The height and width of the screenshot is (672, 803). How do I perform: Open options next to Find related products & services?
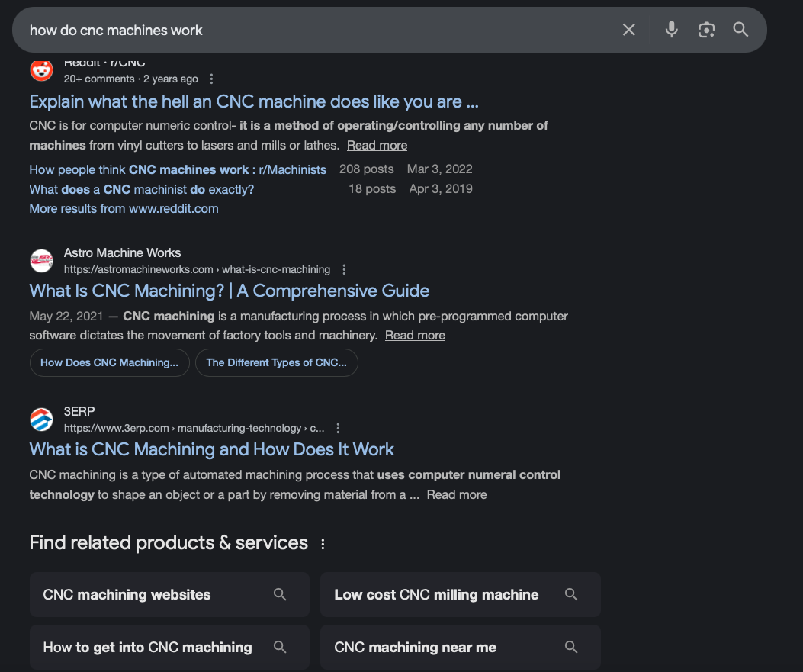coord(323,544)
